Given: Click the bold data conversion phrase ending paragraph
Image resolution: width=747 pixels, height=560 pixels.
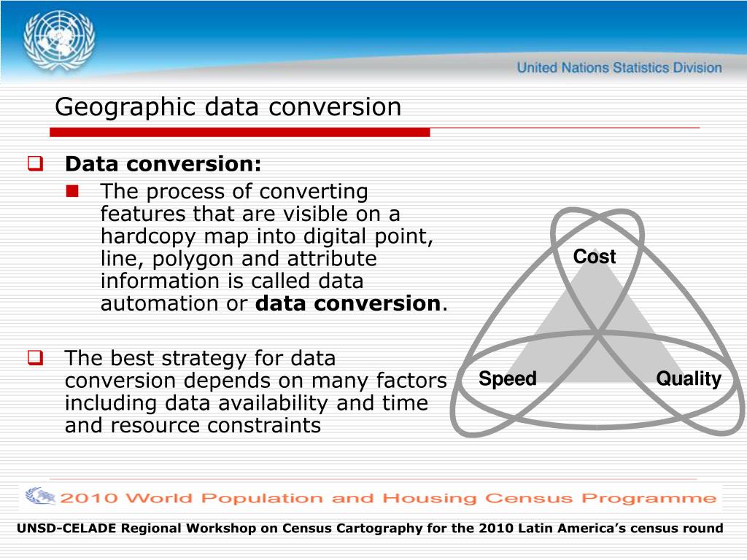Looking at the screenshot, I should click(348, 303).
